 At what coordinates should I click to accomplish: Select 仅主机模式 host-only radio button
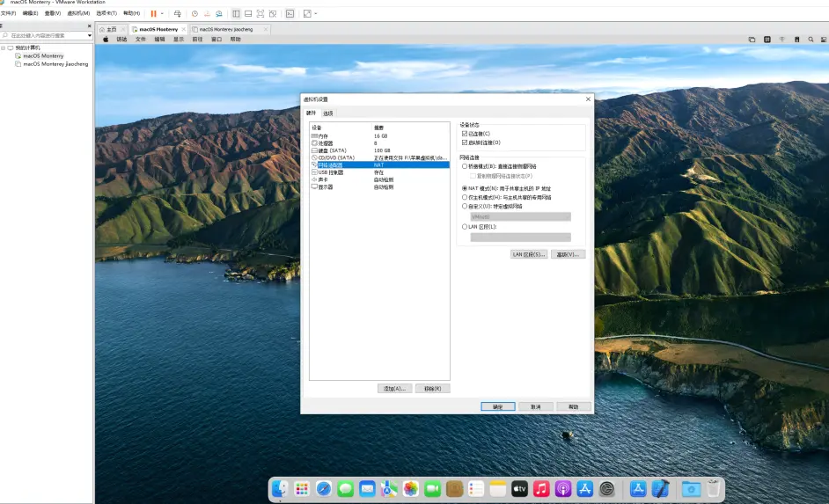click(465, 197)
